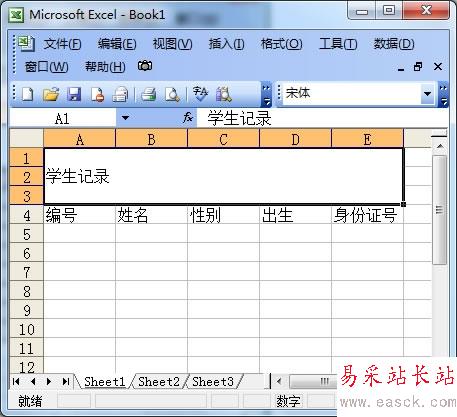Run the spelling check icon
Screen dimensions: 457x417
click(x=200, y=94)
